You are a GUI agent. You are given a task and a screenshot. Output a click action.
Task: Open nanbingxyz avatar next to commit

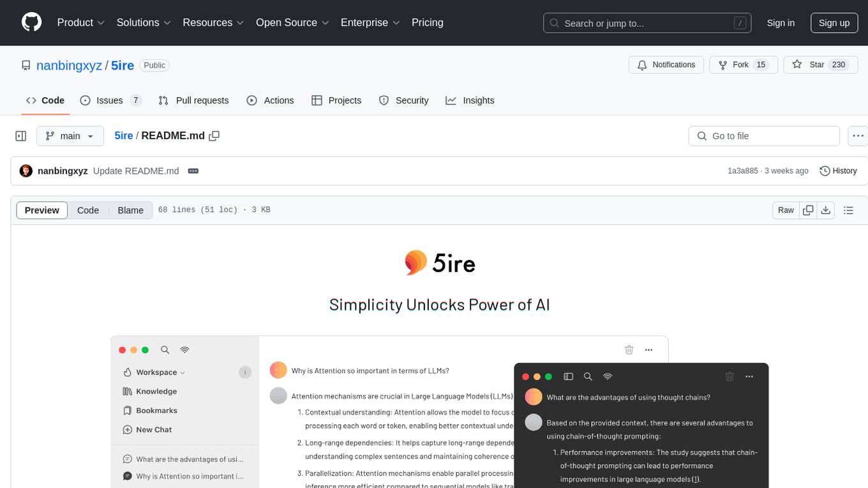point(26,171)
